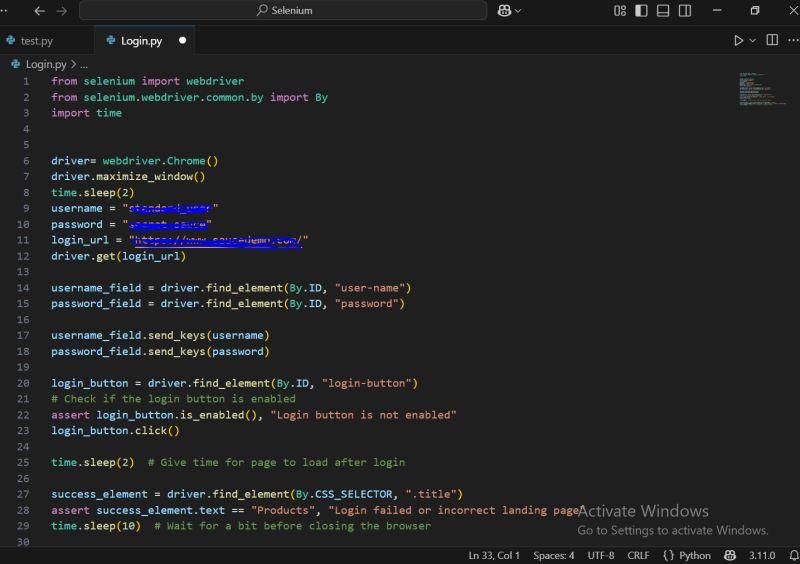
Task: Toggle the bottom panel visibility
Action: (663, 11)
